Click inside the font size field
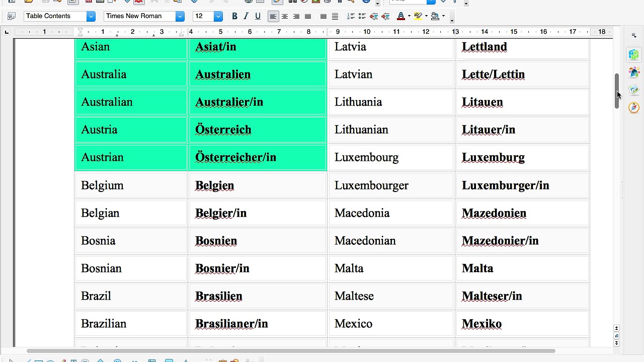644x362 pixels. (x=203, y=16)
